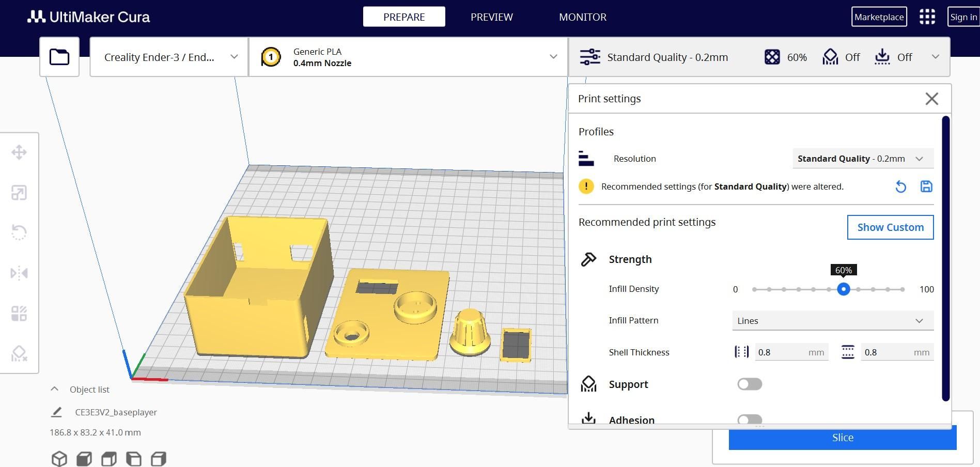Reset altered settings with the undo arrow
This screenshot has width=980, height=467.
pyautogui.click(x=900, y=186)
